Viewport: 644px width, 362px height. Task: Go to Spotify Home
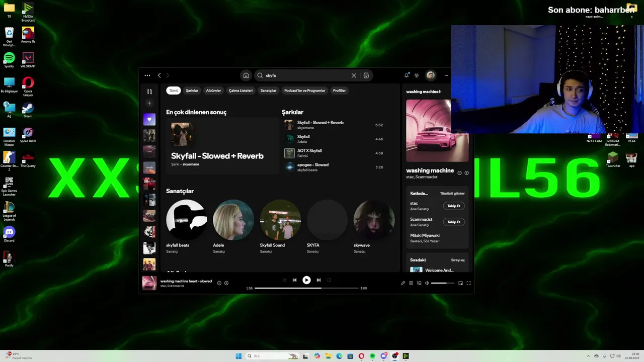246,75
